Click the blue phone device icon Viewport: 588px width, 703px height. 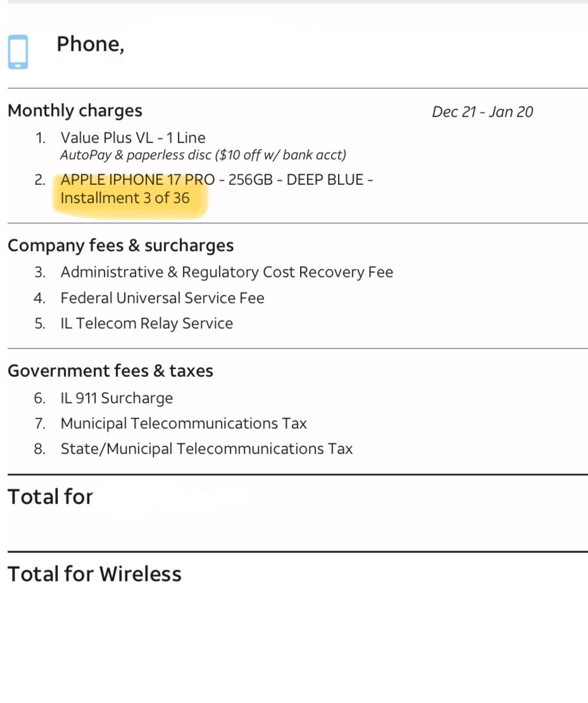[x=18, y=52]
